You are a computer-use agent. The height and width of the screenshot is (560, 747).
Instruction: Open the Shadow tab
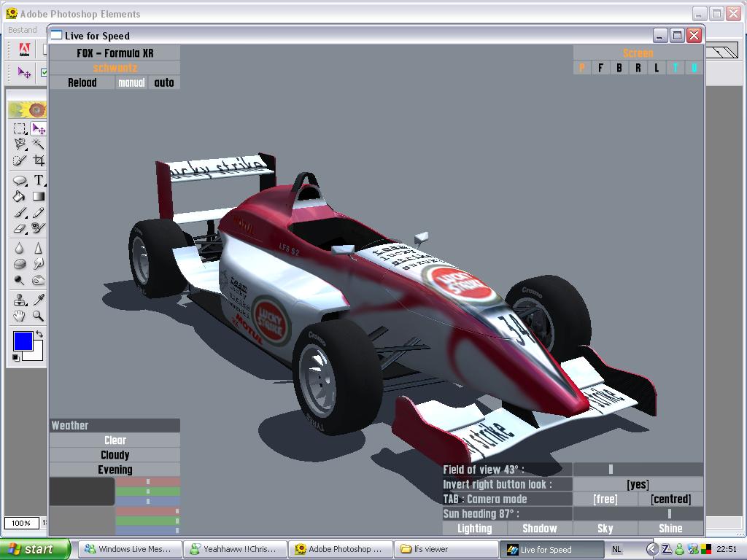(x=540, y=528)
